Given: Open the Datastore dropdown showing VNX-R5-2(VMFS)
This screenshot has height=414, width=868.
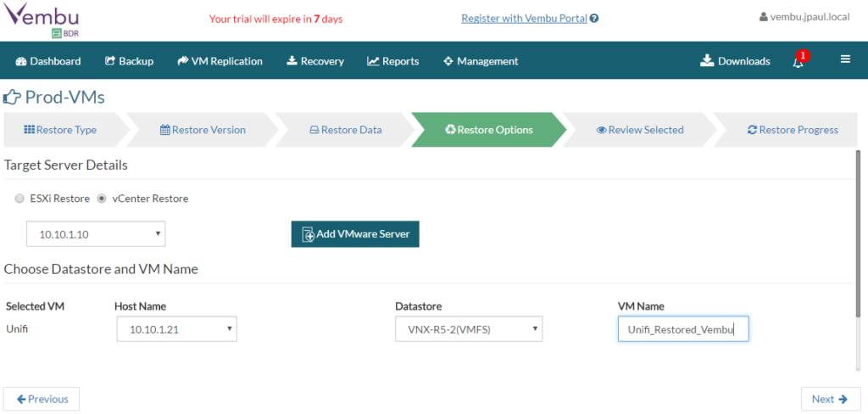Looking at the screenshot, I should (468, 329).
